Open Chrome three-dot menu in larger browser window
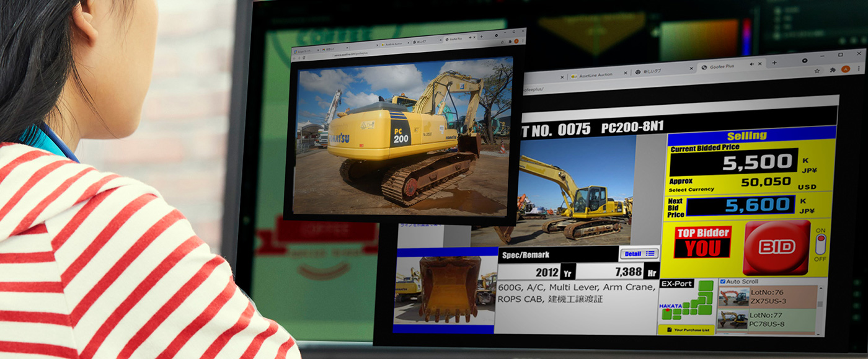 coord(857,69)
